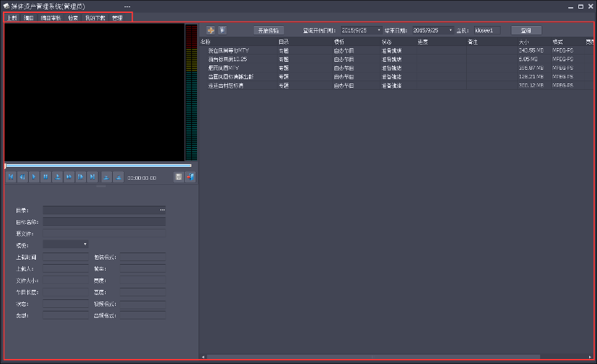This screenshot has height=364, width=597.
Task: Open the 模板 dropdown in the form
Action: click(x=65, y=245)
